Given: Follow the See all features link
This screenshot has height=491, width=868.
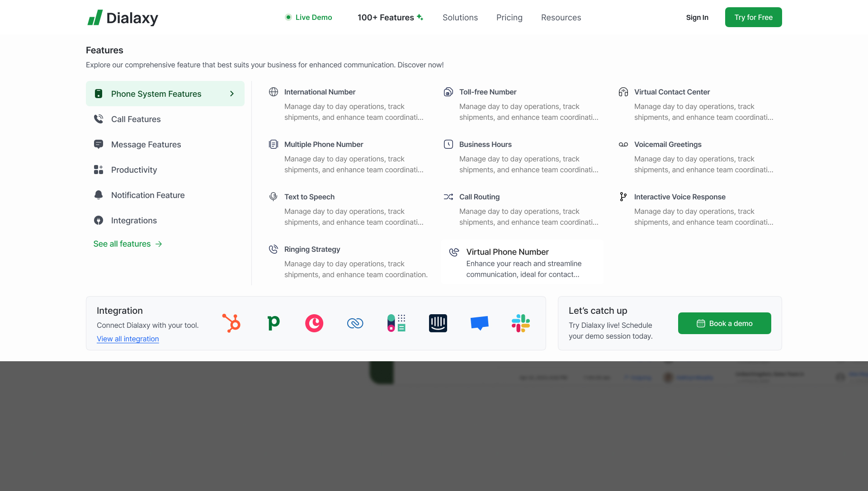Looking at the screenshot, I should coord(128,244).
